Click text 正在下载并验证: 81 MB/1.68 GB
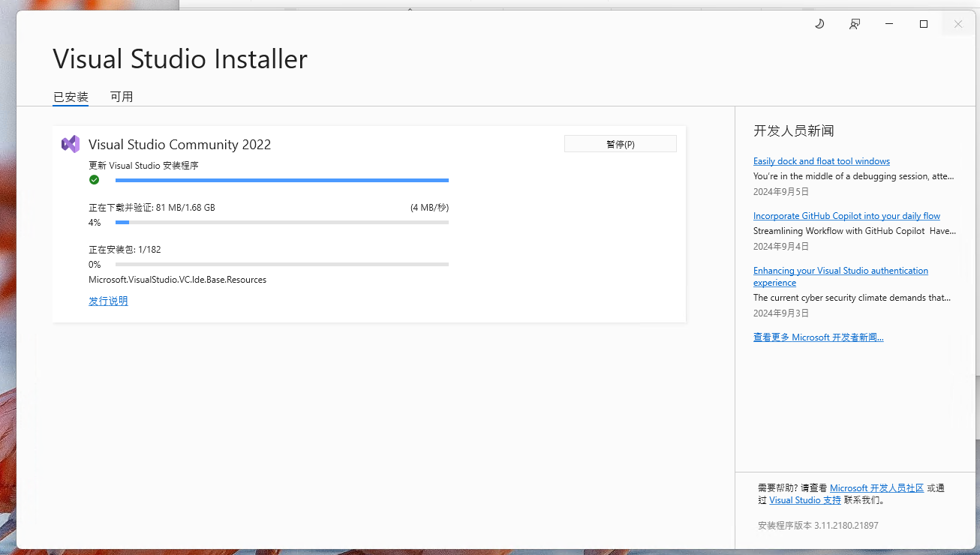 click(152, 208)
